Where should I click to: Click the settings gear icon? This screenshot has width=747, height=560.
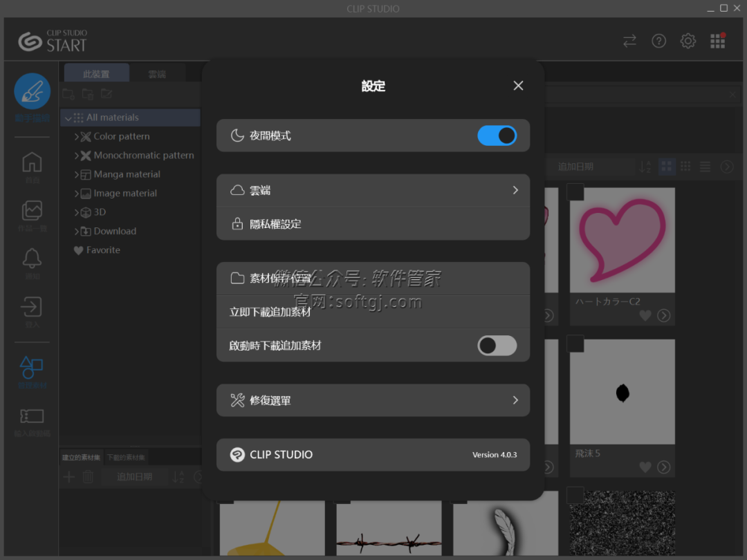pyautogui.click(x=688, y=41)
